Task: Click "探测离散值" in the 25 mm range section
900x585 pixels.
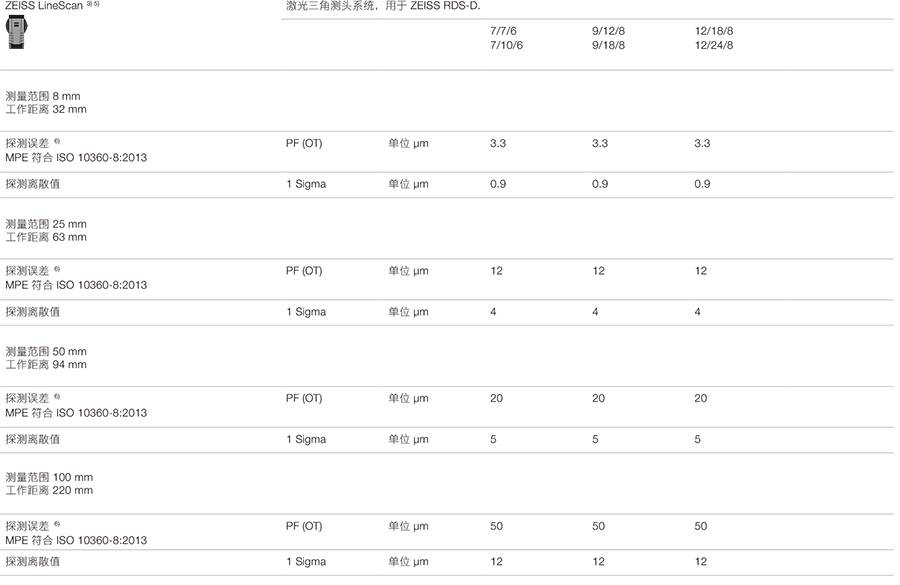Action: pos(33,312)
